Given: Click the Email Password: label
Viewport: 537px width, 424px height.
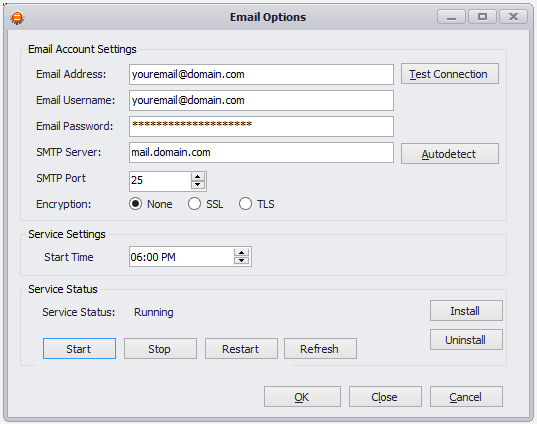Looking at the screenshot, I should (74, 126).
